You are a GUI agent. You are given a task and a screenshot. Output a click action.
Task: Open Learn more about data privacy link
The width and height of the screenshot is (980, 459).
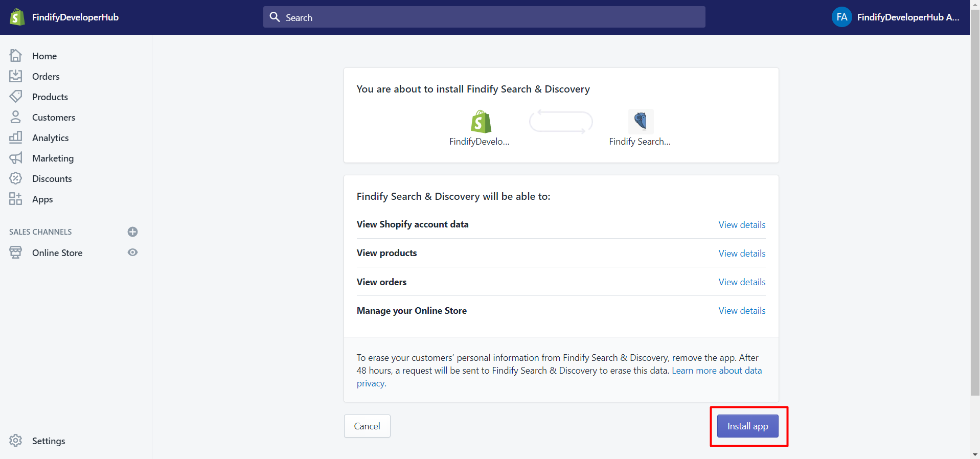tap(717, 371)
